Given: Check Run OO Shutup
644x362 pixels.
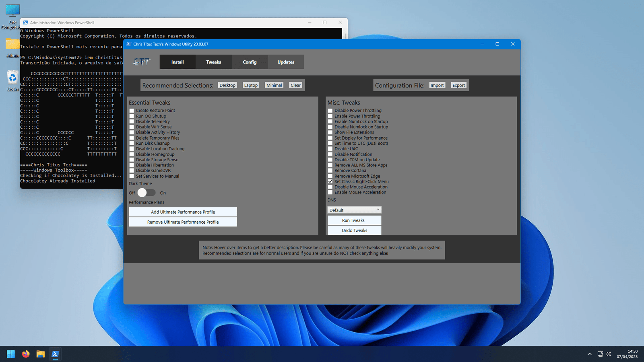Looking at the screenshot, I should [132, 116].
